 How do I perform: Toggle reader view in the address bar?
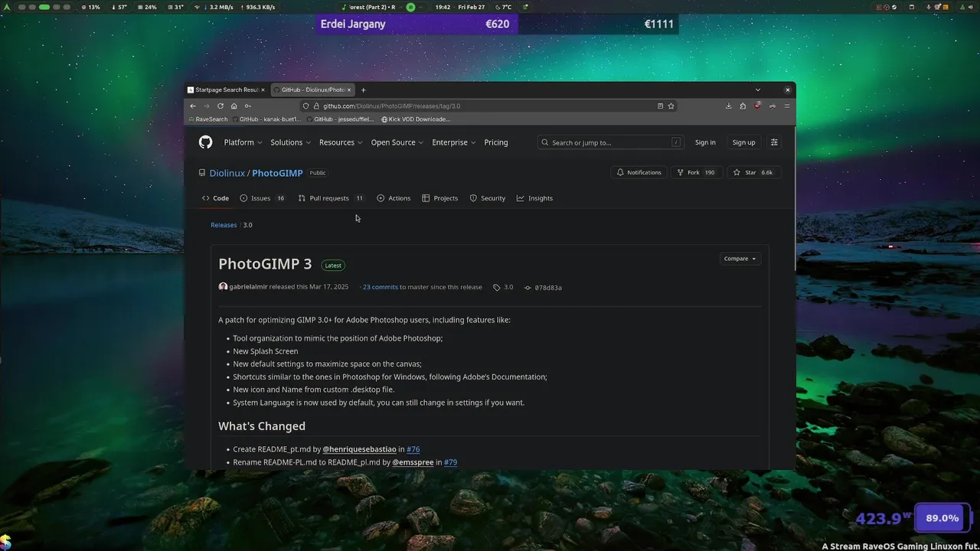[660, 106]
